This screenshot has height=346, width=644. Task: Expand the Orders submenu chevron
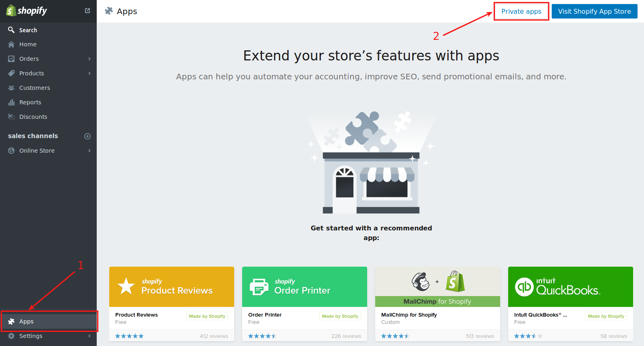(89, 59)
